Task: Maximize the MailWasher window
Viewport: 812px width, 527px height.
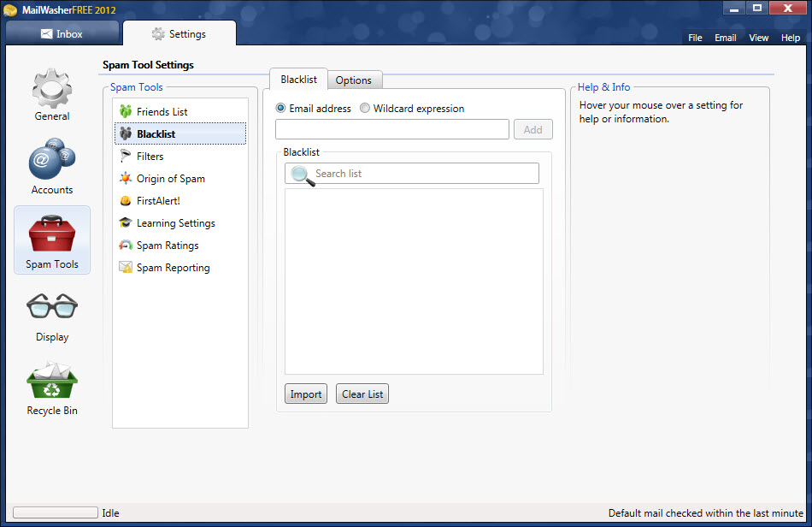Action: (x=757, y=9)
